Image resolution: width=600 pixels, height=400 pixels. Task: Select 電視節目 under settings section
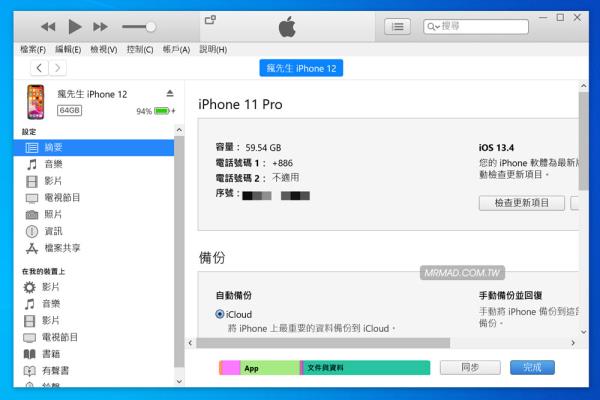pos(93,198)
